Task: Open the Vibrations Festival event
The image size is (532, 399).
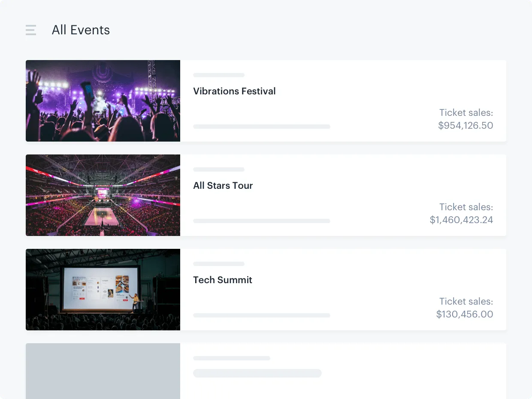Action: click(x=234, y=91)
